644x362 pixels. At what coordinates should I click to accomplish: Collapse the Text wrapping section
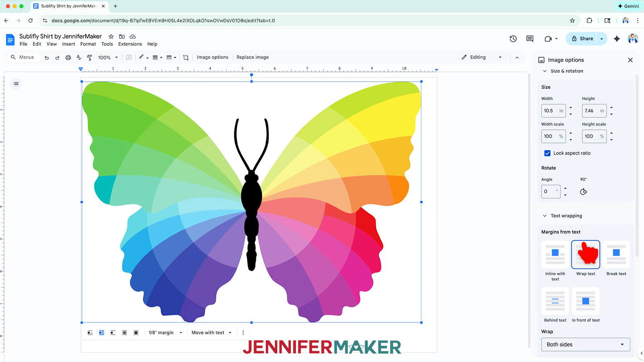(545, 216)
